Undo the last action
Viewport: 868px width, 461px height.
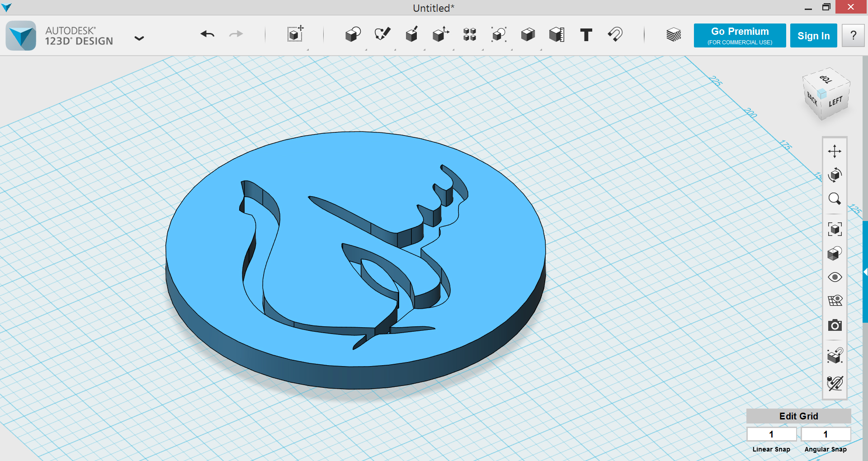(x=208, y=34)
